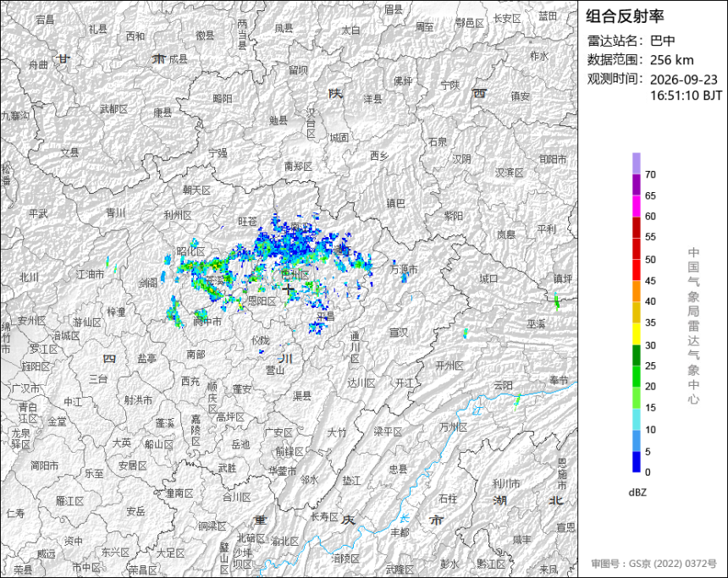Image resolution: width=728 pixels, height=578 pixels.
Task: Select the 武都区 label
Action: coord(113,109)
